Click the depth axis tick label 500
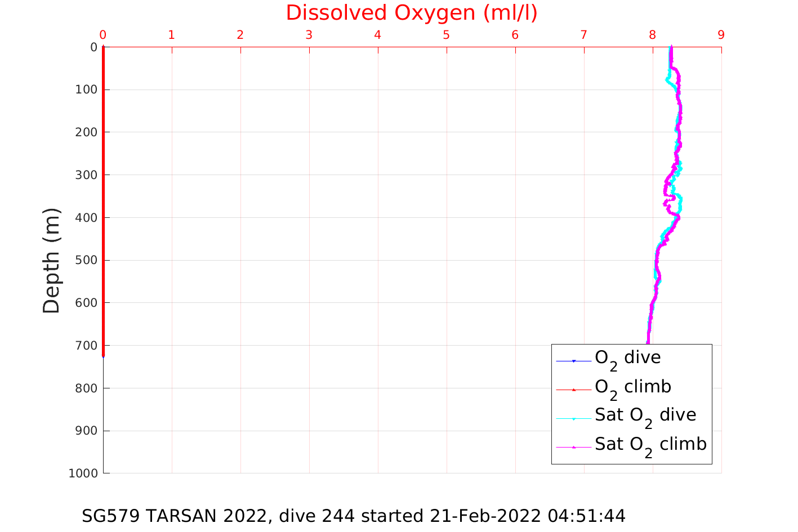Viewport: 798px width, 532px height. 86,260
